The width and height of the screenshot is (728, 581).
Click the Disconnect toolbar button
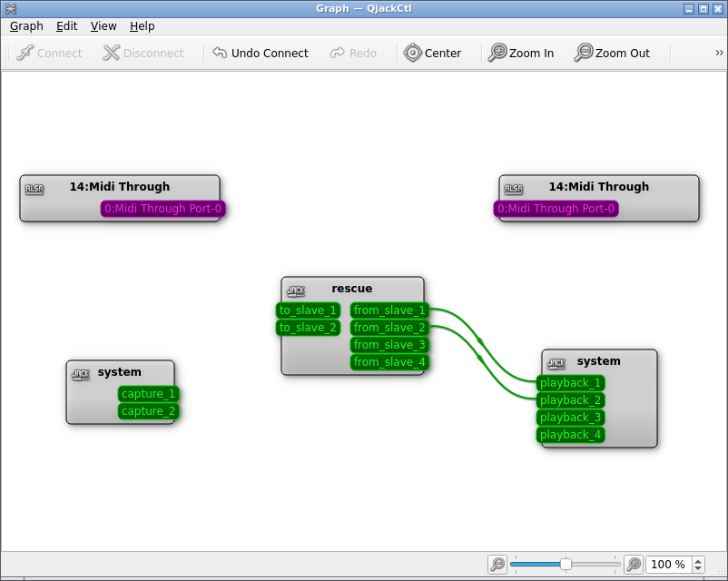point(143,53)
